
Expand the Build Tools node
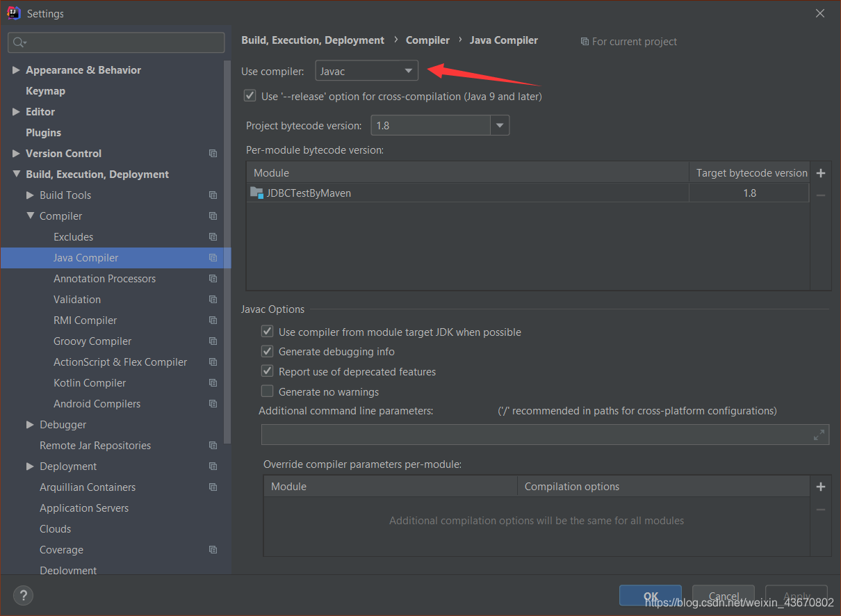(x=30, y=195)
